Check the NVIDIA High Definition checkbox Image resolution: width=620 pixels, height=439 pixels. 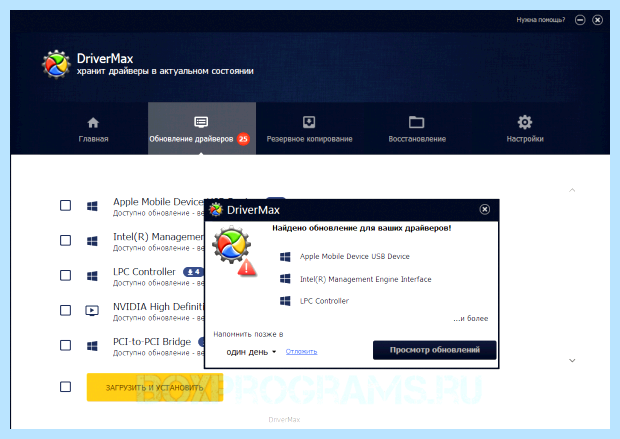(x=66, y=310)
